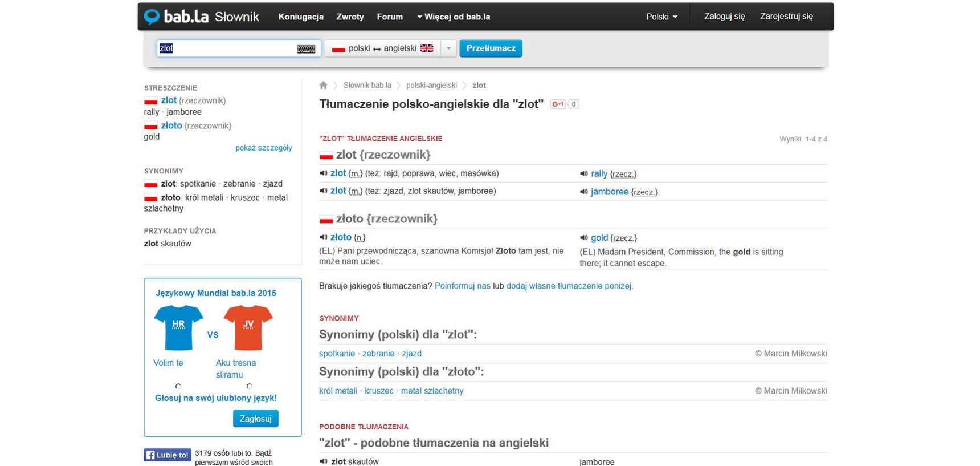The height and width of the screenshot is (466, 980).
Task: Play audio for Polish 'złoto'
Action: tap(323, 237)
